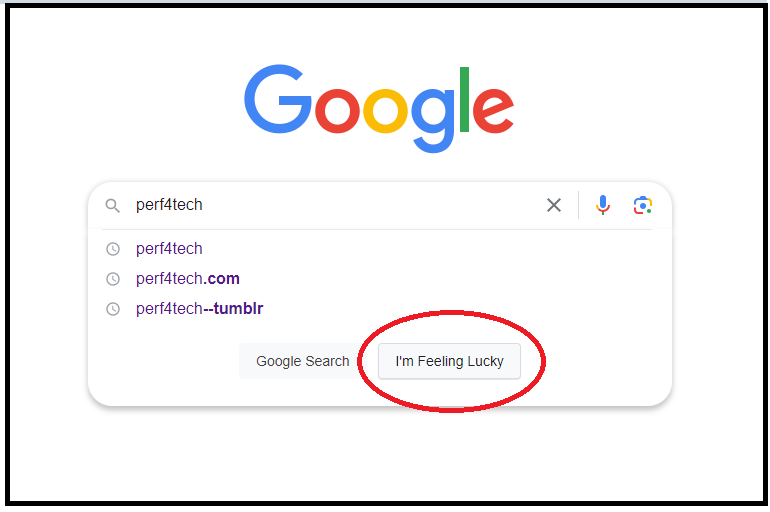Click the Google Search button

[302, 361]
